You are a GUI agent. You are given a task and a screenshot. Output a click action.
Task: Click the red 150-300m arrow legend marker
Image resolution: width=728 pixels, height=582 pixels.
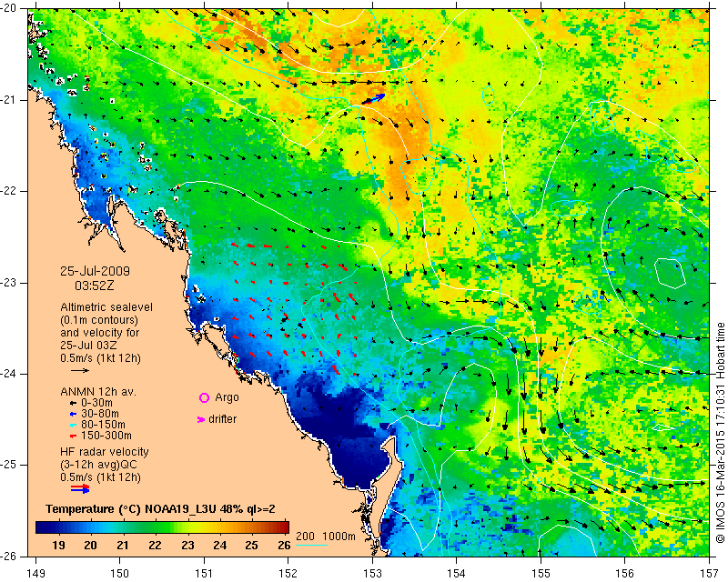[x=73, y=436]
